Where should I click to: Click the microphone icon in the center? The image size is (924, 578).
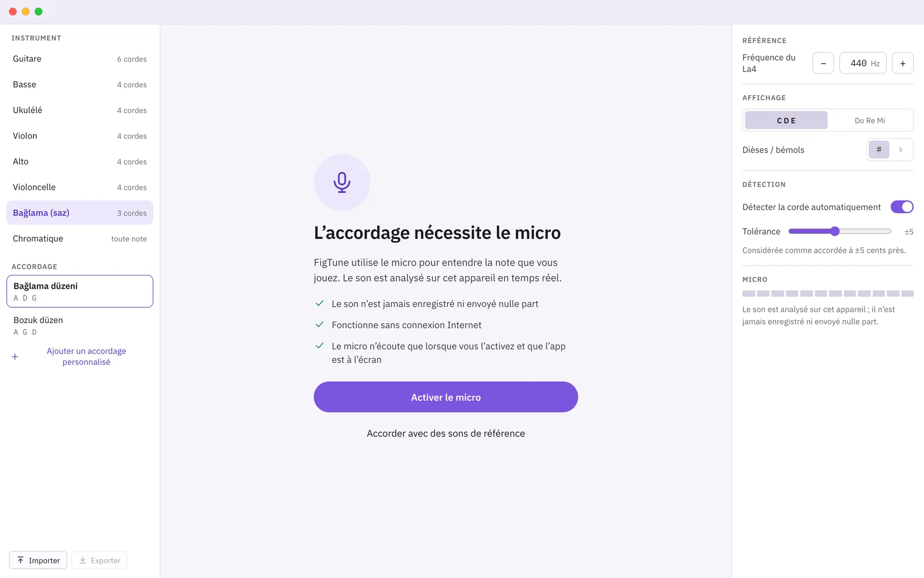342,182
